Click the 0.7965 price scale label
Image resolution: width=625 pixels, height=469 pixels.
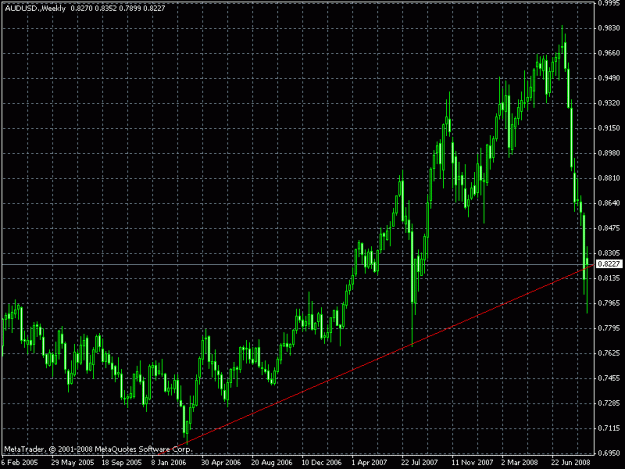pos(609,303)
